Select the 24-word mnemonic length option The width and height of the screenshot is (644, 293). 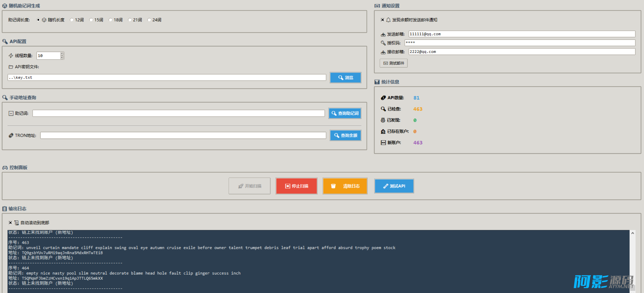coord(149,20)
